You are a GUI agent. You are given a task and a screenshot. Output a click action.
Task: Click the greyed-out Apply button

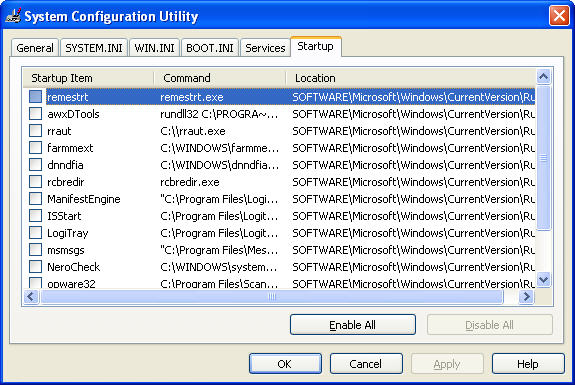pyautogui.click(x=447, y=364)
